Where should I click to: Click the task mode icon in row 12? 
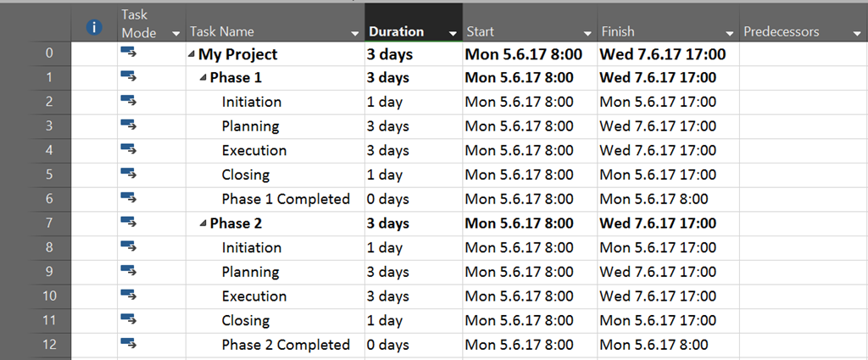(x=129, y=344)
